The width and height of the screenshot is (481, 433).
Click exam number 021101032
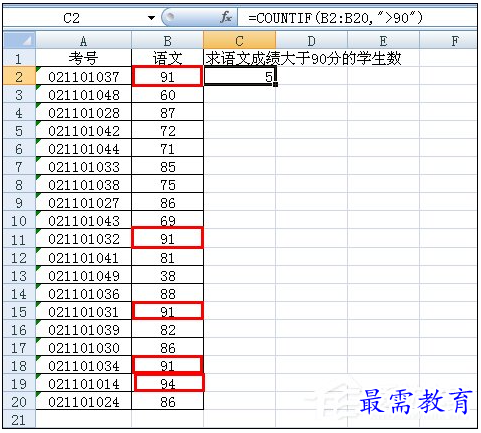click(83, 239)
